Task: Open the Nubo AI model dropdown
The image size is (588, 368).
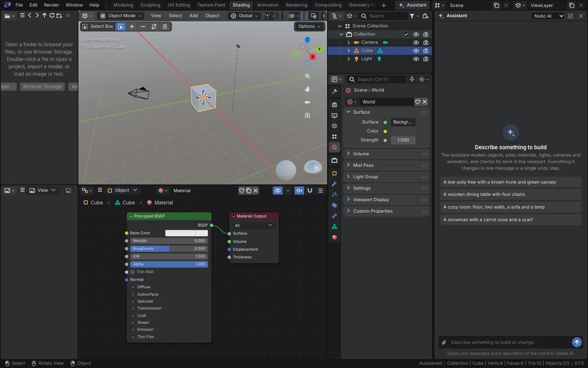Action: [548, 16]
